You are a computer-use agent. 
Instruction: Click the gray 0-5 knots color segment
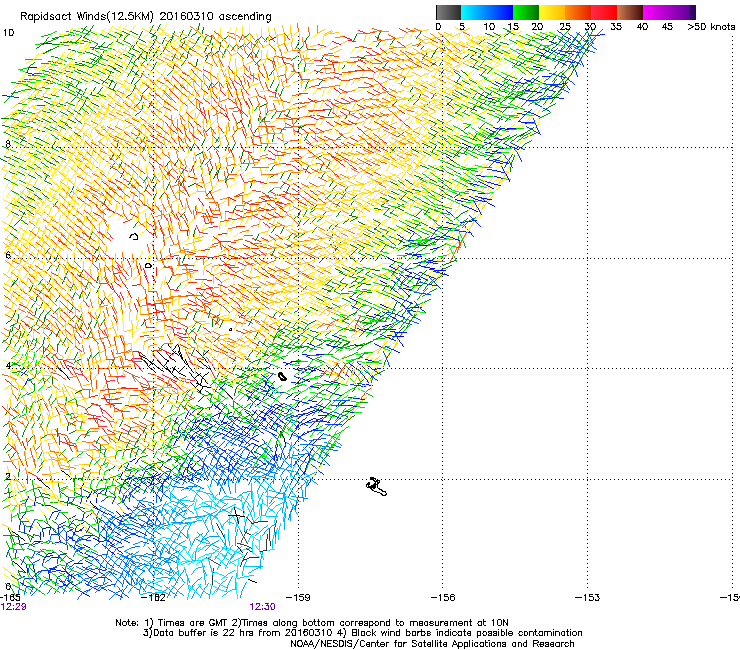pyautogui.click(x=448, y=12)
